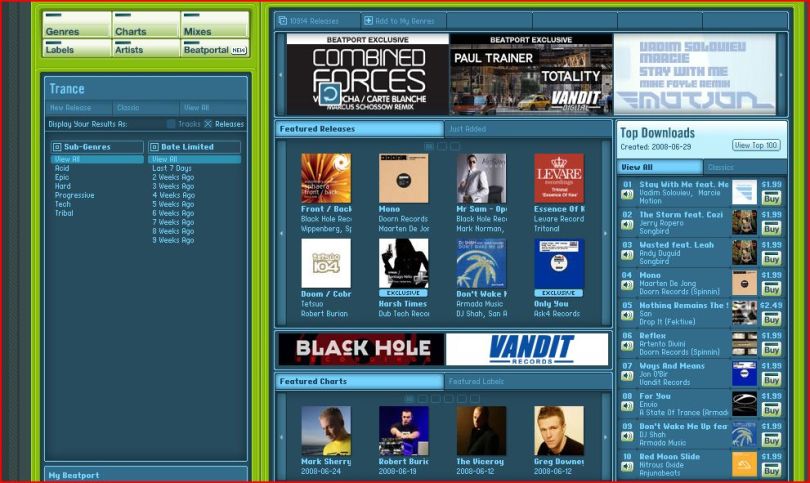
Task: Collapse the Sub-Genres list
Action: pyautogui.click(x=56, y=147)
